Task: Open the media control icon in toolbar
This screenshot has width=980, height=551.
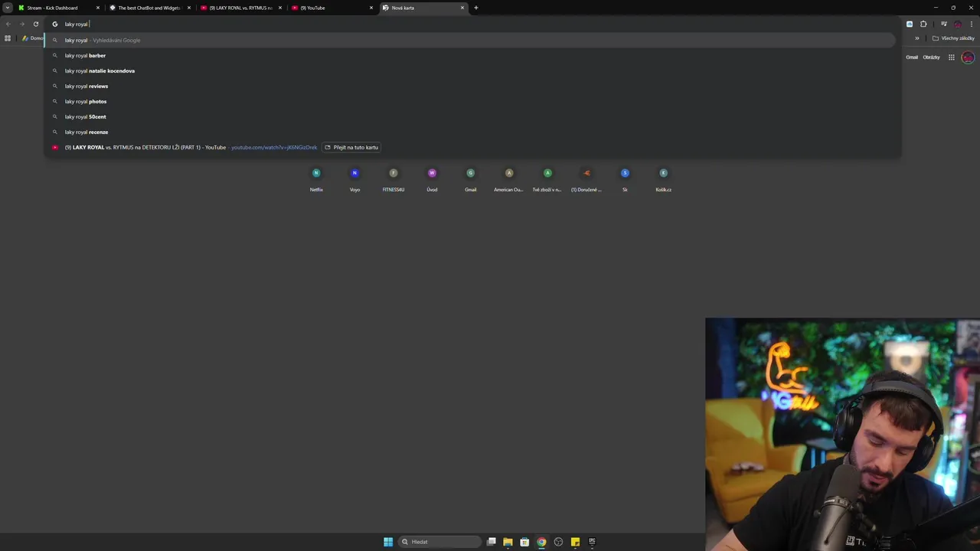Action: [944, 24]
